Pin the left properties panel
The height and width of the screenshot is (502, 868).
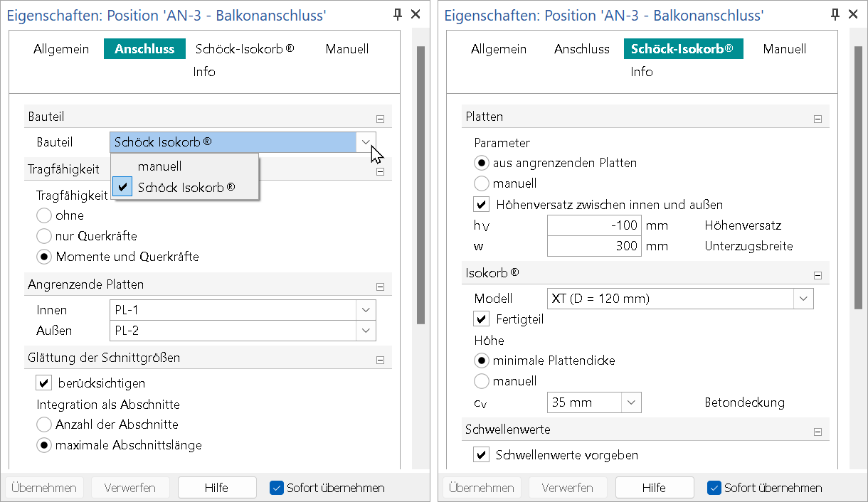point(398,15)
